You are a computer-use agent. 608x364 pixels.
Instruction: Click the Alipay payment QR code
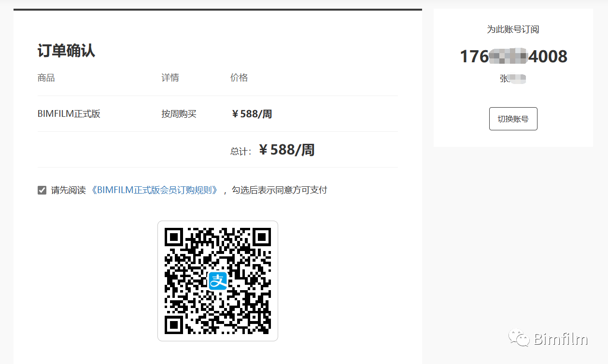[218, 281]
